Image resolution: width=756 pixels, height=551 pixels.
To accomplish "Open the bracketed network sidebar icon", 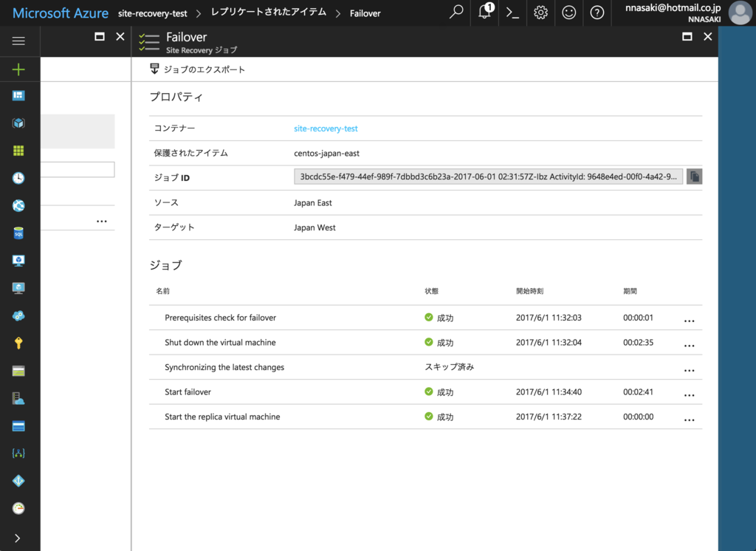I will point(18,454).
